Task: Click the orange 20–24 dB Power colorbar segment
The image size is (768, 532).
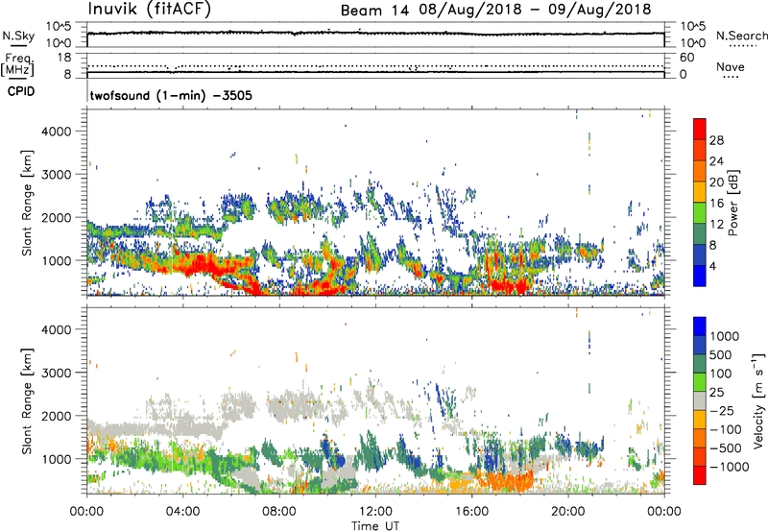Action: 700,171
